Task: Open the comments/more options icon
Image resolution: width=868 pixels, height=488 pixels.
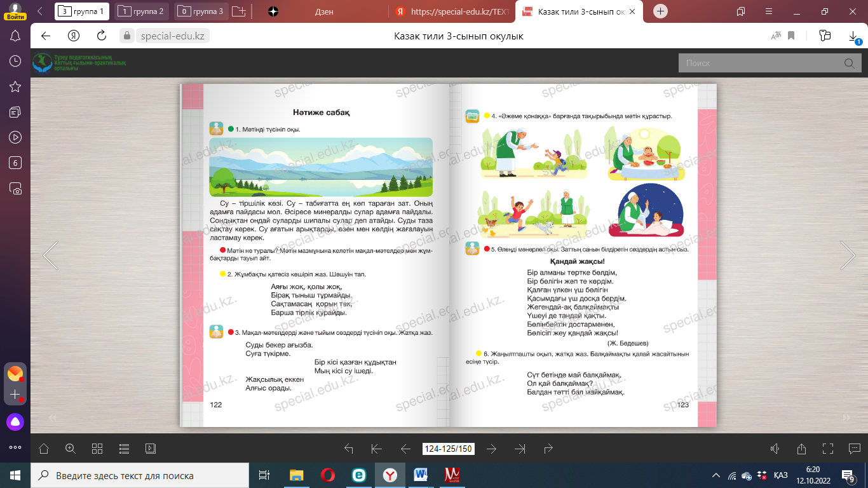Action: click(855, 449)
